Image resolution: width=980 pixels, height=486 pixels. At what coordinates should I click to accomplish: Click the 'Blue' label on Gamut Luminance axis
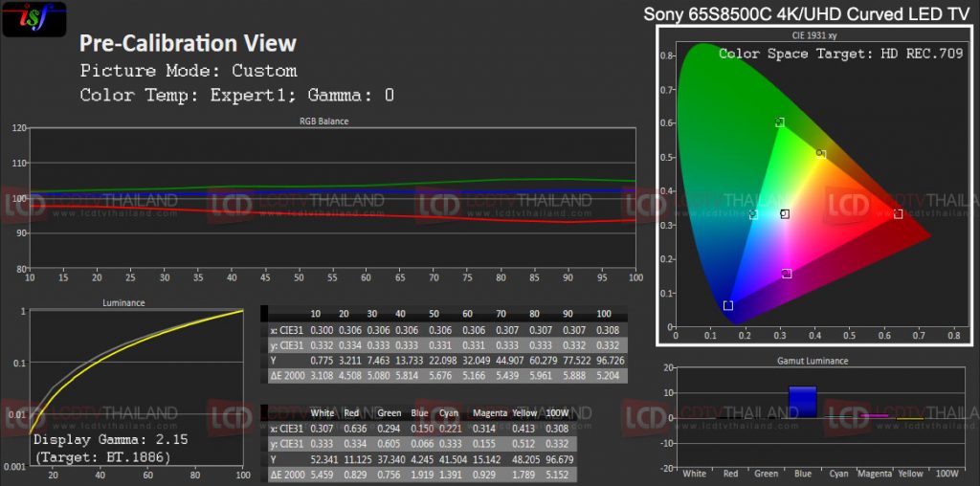pyautogui.click(x=803, y=475)
